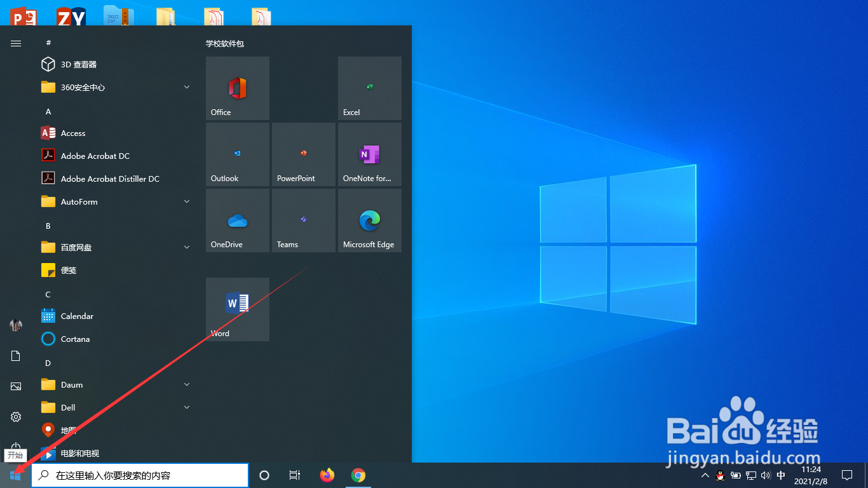Open Settings gear in Start menu
This screenshot has width=868, height=488.
(16, 417)
